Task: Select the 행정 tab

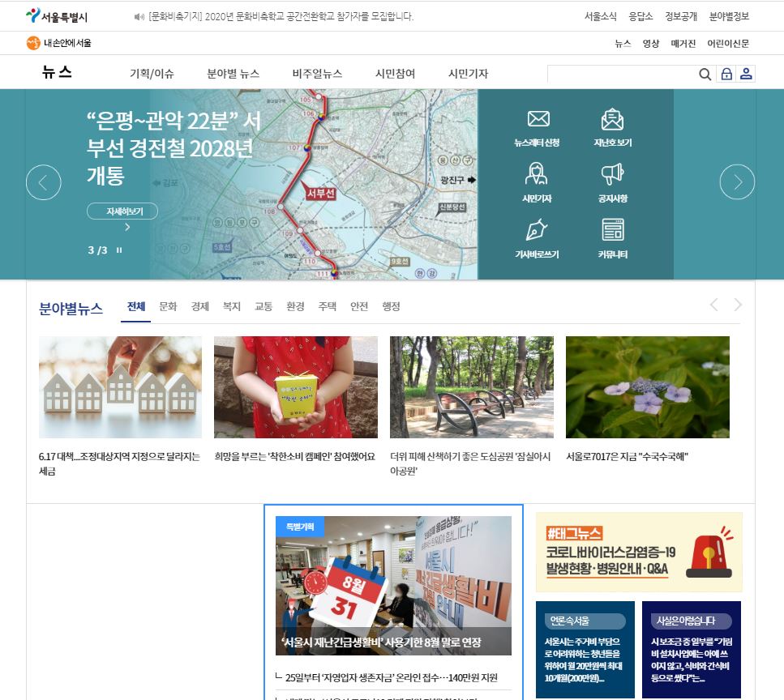Action: coord(391,306)
